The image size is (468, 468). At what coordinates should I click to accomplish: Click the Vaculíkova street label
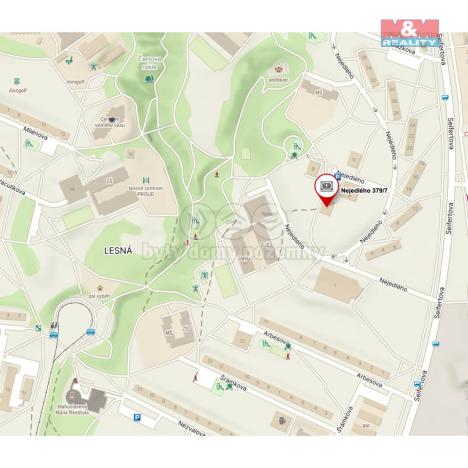[13, 190]
